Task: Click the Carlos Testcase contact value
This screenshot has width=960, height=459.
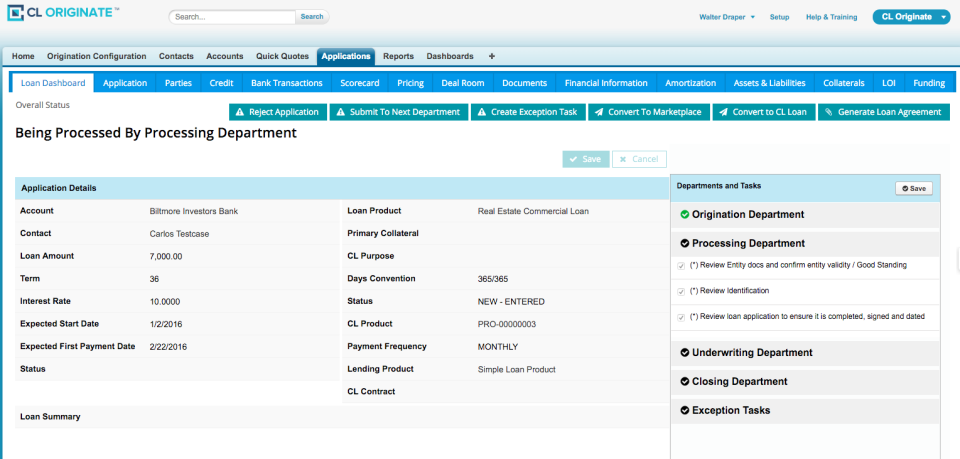Action: click(x=178, y=234)
